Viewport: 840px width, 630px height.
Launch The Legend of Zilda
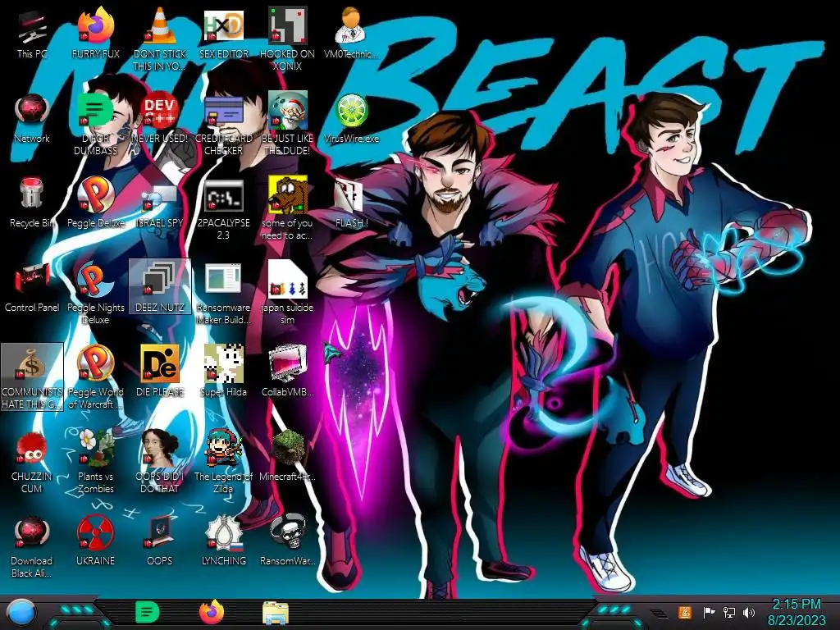point(223,461)
